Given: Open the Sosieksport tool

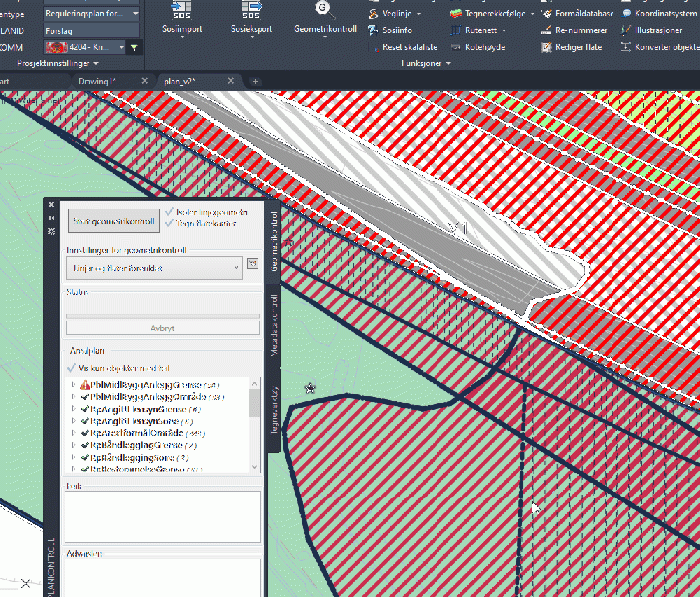Looking at the screenshot, I should (252, 18).
